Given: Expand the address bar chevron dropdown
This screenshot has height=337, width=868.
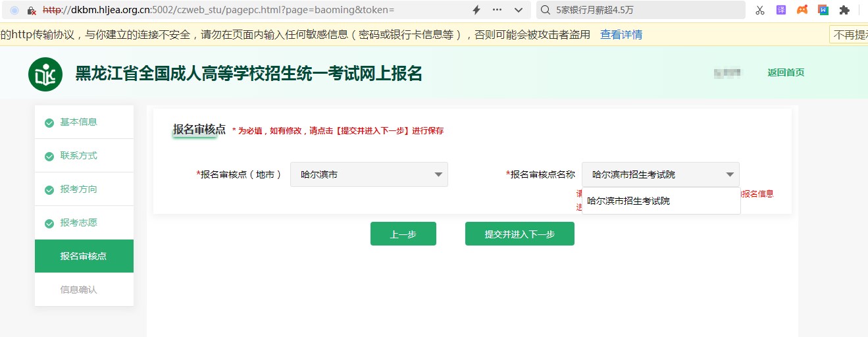Looking at the screenshot, I should pos(519,10).
